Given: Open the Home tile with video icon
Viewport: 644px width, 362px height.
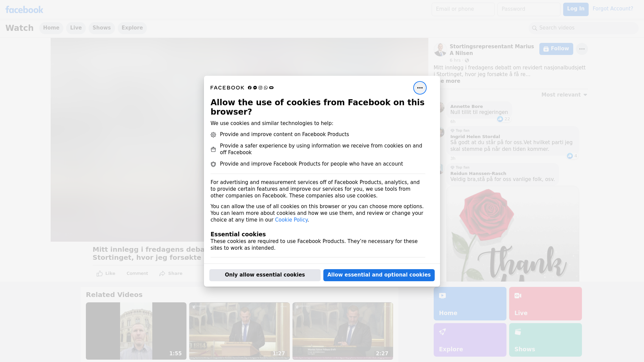Looking at the screenshot, I should 470,304.
